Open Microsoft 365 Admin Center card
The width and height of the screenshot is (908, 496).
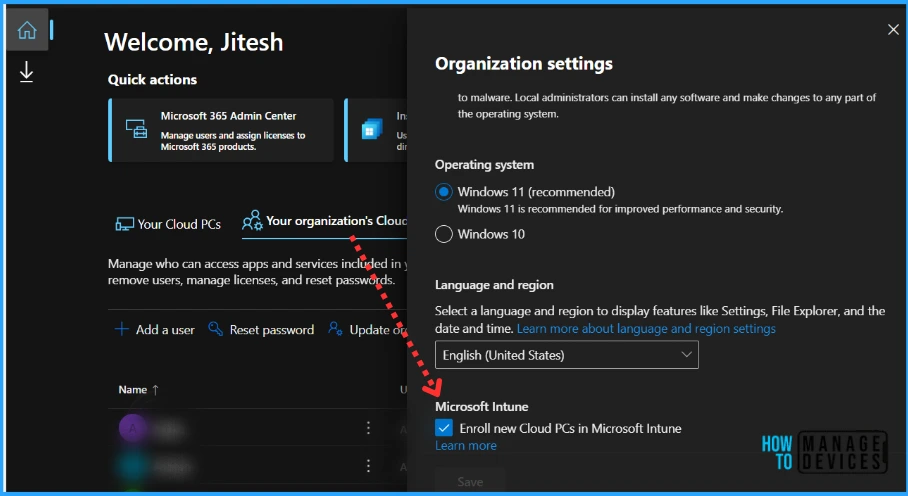221,130
